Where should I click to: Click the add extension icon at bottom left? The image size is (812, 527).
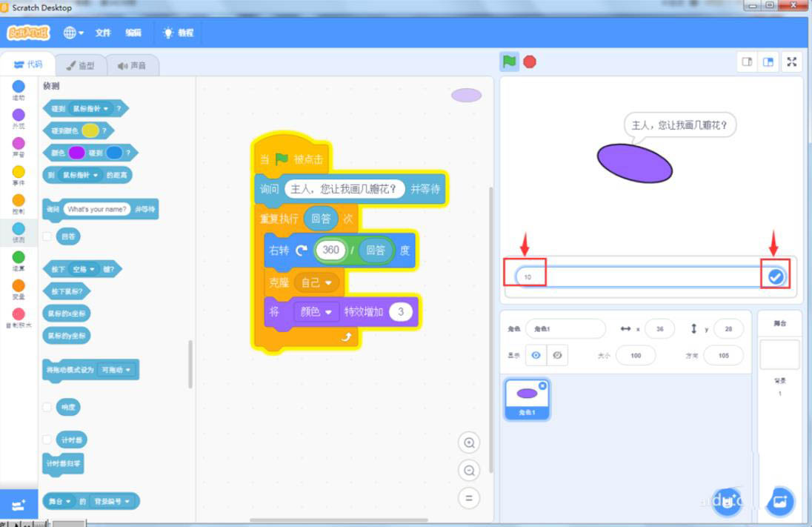[x=19, y=503]
